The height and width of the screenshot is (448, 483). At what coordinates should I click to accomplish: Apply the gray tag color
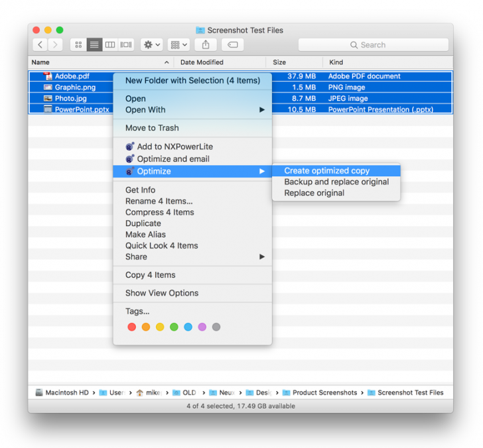(216, 327)
